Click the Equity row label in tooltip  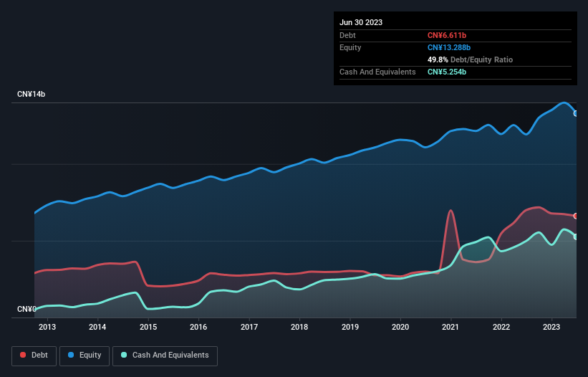coord(350,47)
